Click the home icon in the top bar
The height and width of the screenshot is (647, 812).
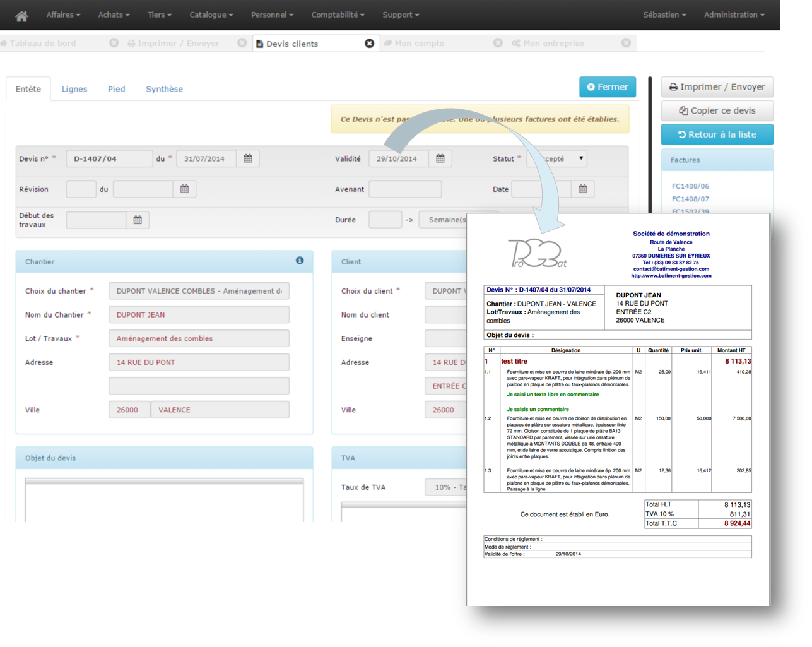click(21, 16)
